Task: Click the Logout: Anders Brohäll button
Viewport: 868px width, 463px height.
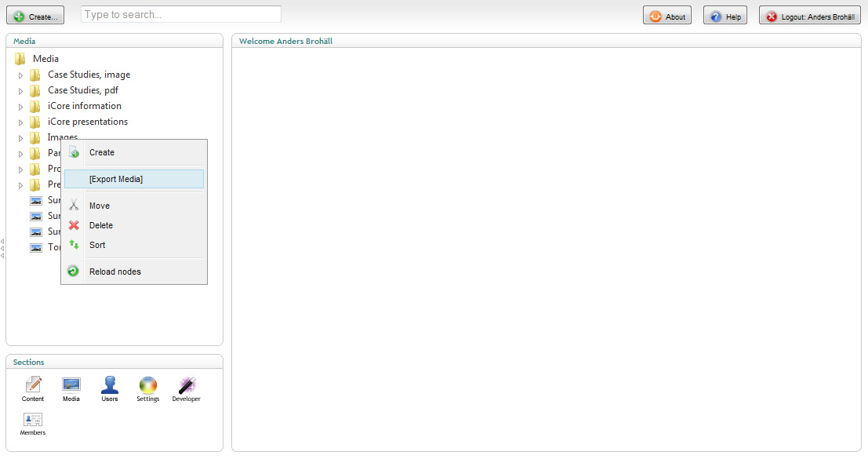Action: coord(809,16)
